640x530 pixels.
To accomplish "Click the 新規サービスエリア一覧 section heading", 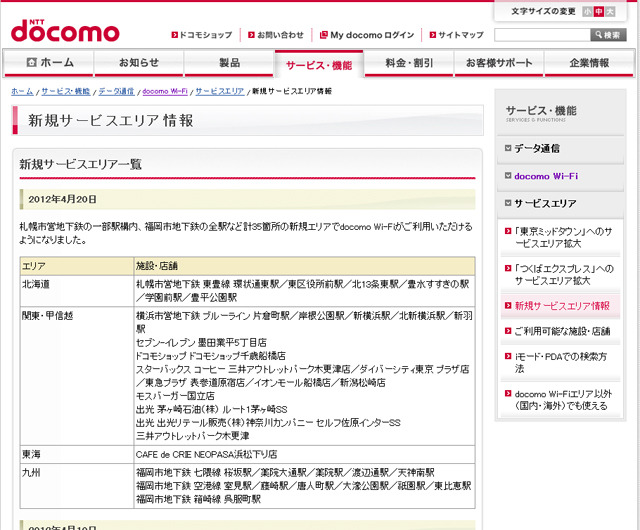I will (80, 164).
